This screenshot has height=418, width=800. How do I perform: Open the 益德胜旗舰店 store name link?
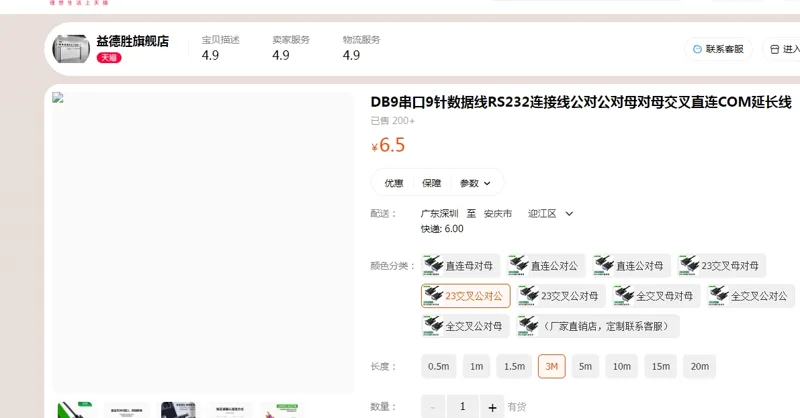(133, 41)
